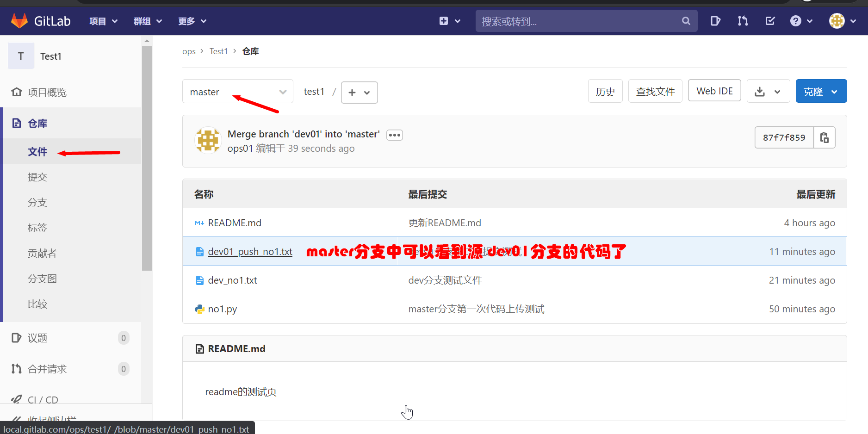This screenshot has width=868, height=434.
Task: Click the GitLab fox logo
Action: [19, 21]
